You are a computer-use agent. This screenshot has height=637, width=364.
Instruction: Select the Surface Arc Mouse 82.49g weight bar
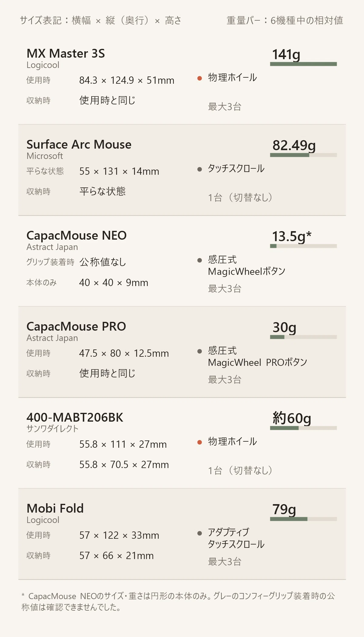(303, 155)
